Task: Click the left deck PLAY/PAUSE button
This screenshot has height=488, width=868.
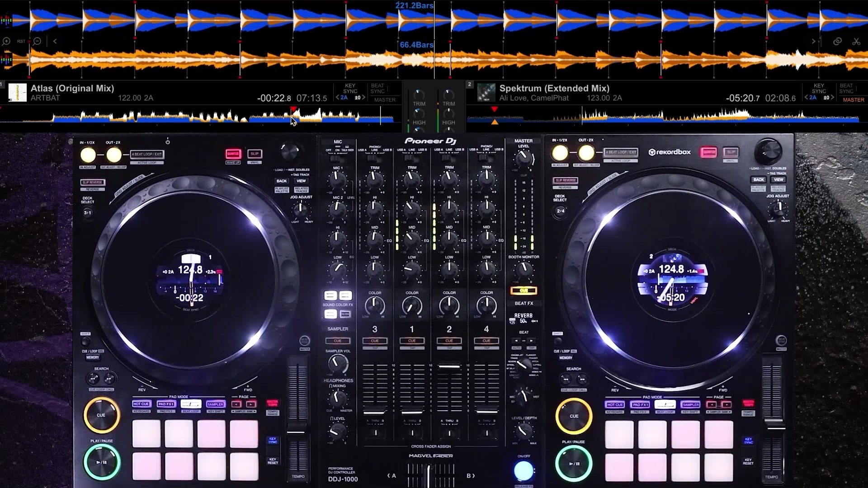Action: click(x=102, y=462)
